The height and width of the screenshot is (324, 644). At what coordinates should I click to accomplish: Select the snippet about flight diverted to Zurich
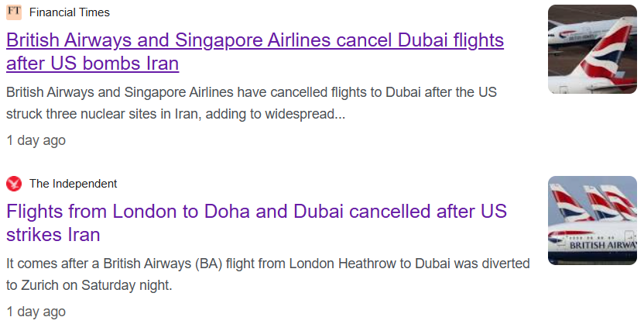[x=268, y=274]
